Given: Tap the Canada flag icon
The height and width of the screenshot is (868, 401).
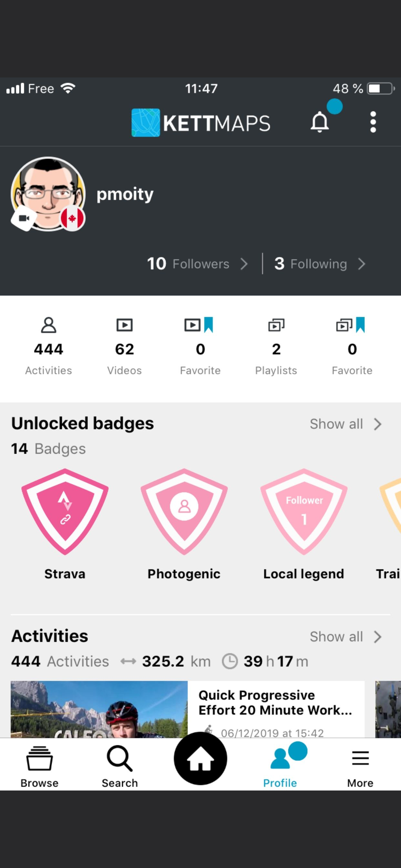Looking at the screenshot, I should click(x=72, y=218).
